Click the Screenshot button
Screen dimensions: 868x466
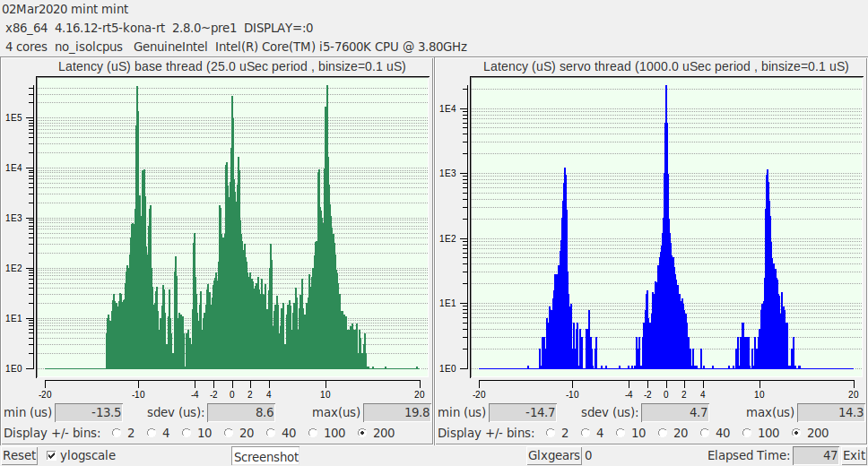coord(265,457)
